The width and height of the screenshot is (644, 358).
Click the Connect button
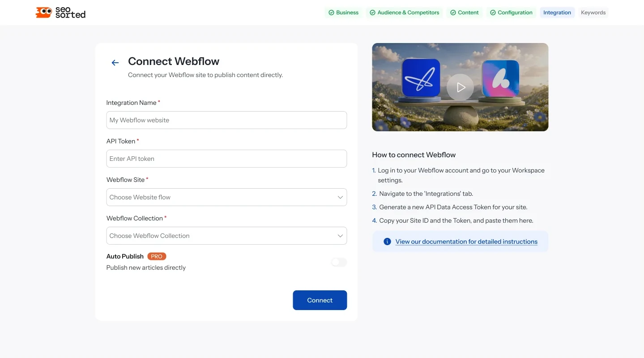(320, 300)
